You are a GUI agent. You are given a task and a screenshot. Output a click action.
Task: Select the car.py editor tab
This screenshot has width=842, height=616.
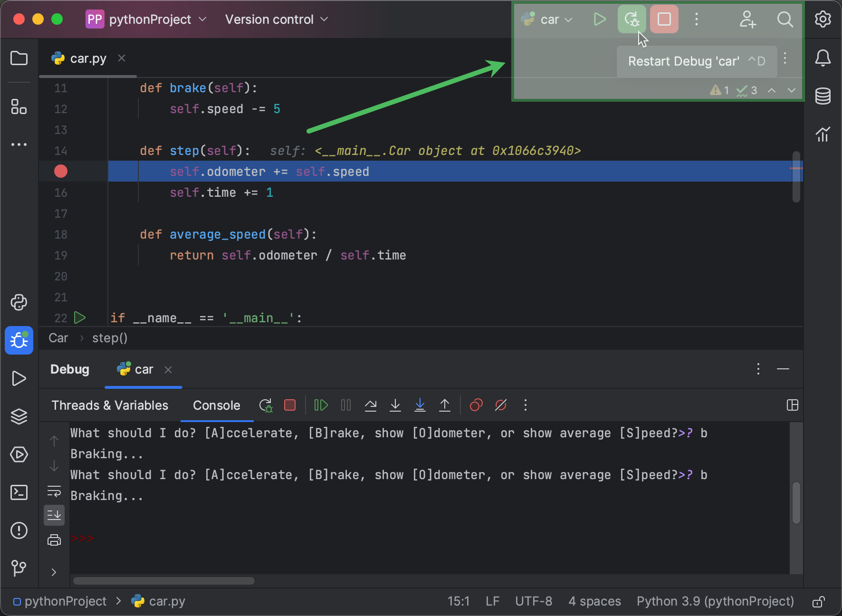88,58
